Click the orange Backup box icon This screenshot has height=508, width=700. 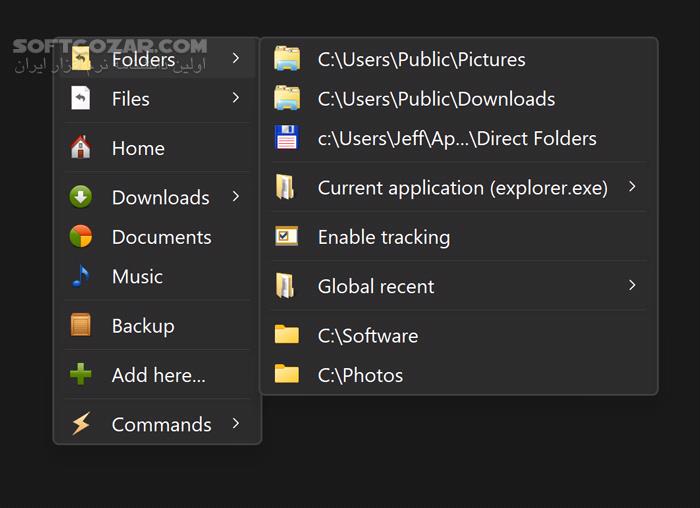(x=81, y=325)
